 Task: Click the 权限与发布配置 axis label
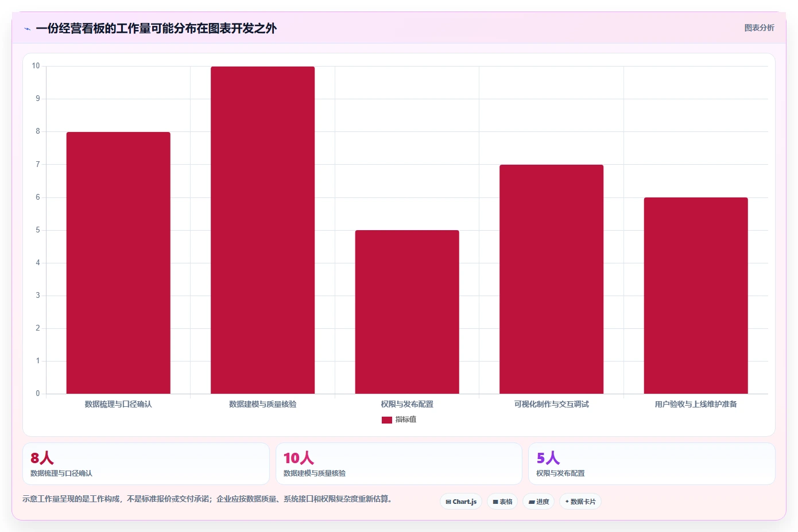point(407,404)
